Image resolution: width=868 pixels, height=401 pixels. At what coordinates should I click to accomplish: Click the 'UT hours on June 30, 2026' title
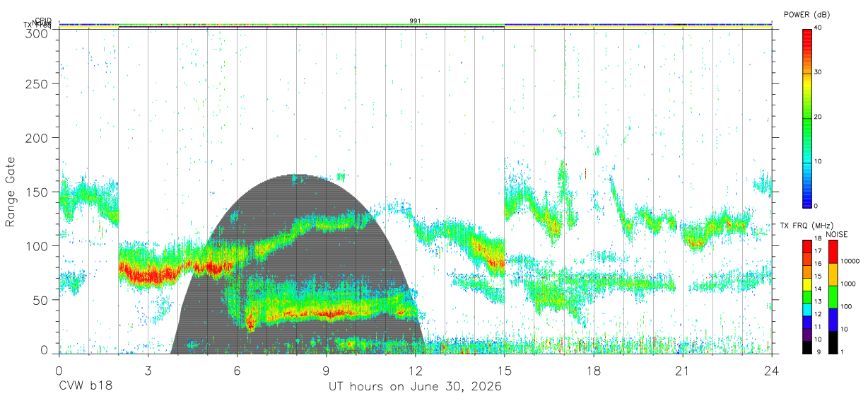pyautogui.click(x=415, y=387)
